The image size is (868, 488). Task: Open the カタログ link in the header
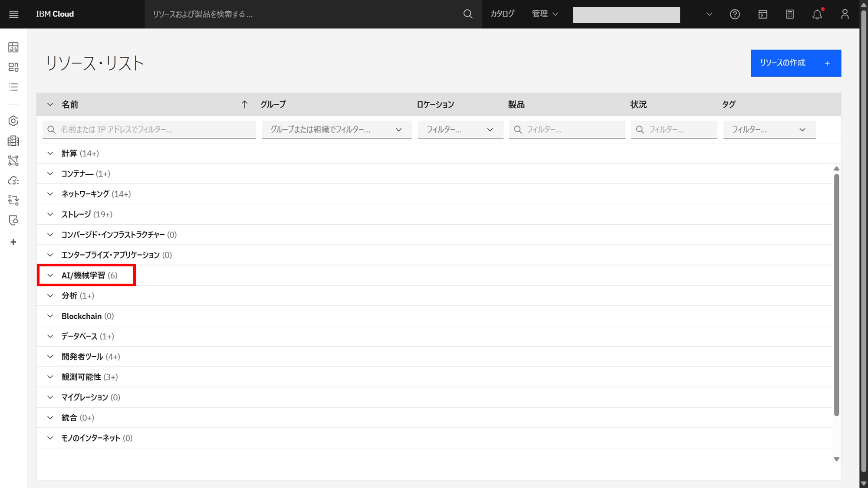pyautogui.click(x=502, y=14)
